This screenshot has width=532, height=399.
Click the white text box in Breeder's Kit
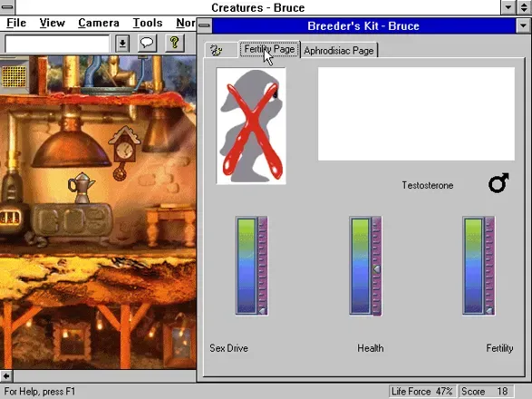point(416,113)
